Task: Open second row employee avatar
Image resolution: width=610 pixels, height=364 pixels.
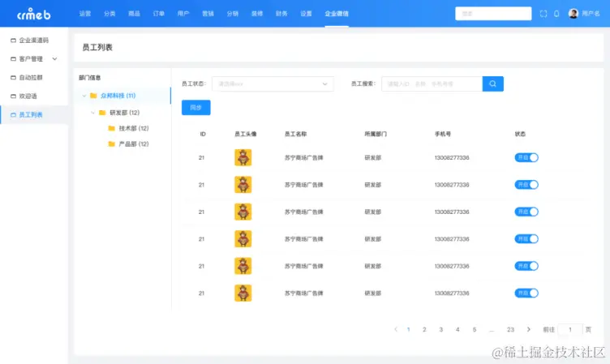Action: coord(243,185)
